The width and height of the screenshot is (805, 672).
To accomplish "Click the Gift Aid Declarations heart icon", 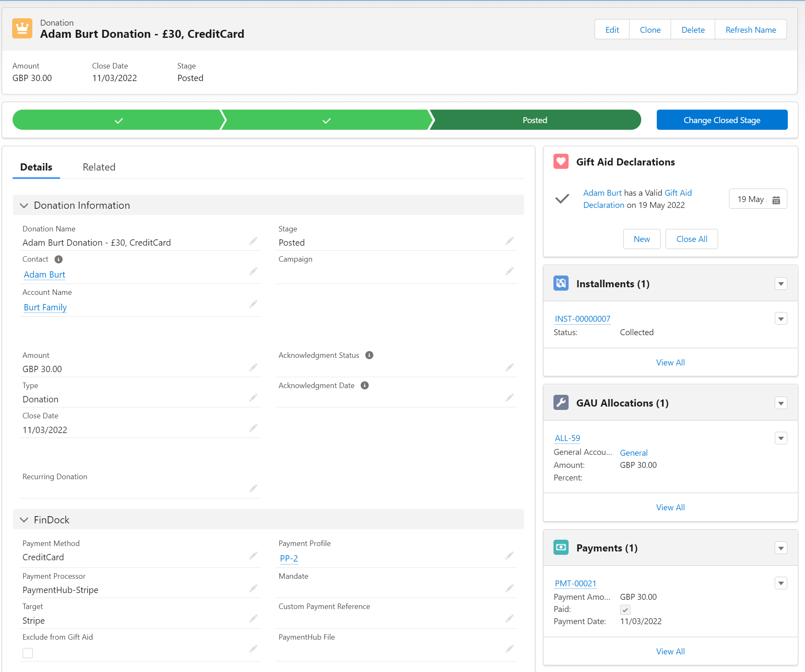I will (x=561, y=162).
